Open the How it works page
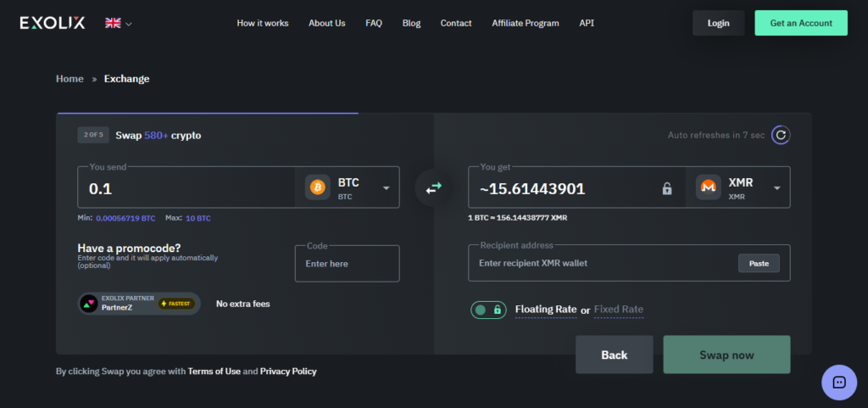868x408 pixels. (x=263, y=23)
